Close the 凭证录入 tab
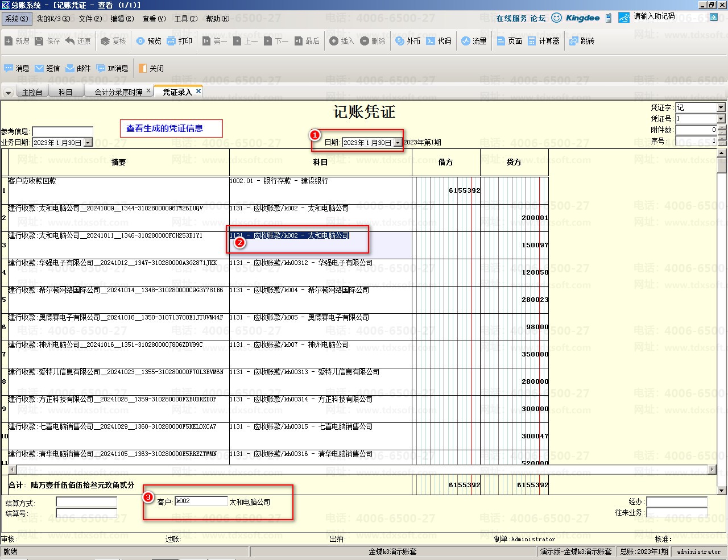728x560 pixels. click(198, 91)
